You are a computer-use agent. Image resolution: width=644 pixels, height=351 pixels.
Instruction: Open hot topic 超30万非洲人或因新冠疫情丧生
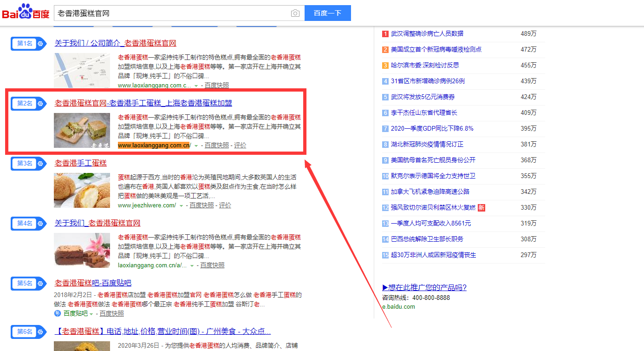(x=434, y=255)
